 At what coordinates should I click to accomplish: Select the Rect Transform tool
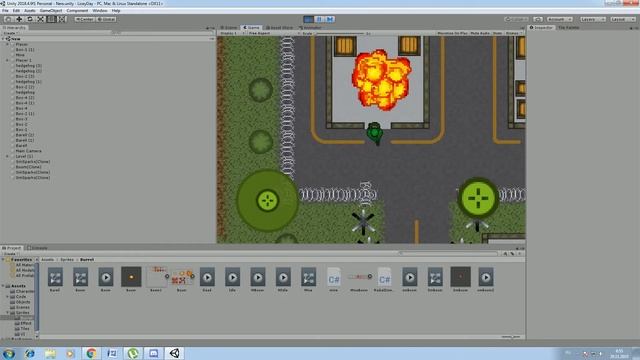pos(51,19)
